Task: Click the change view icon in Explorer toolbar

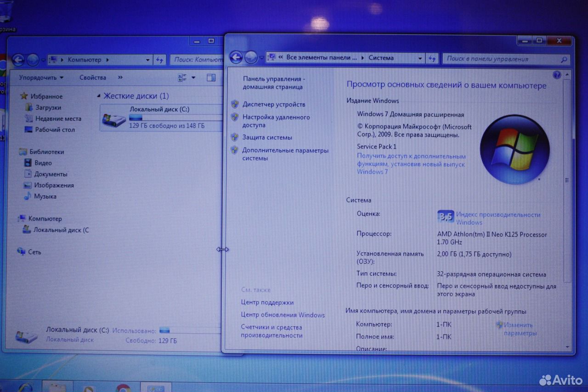Action: (x=182, y=78)
